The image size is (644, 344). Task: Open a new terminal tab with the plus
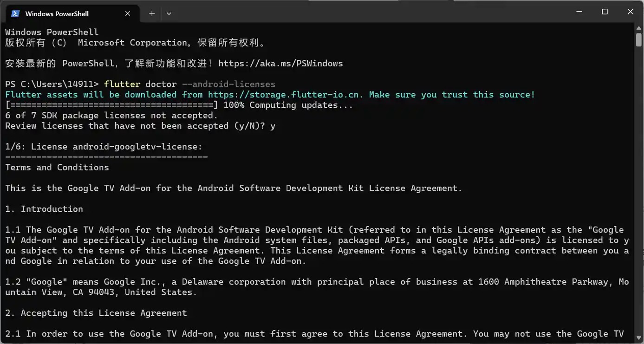coord(152,13)
